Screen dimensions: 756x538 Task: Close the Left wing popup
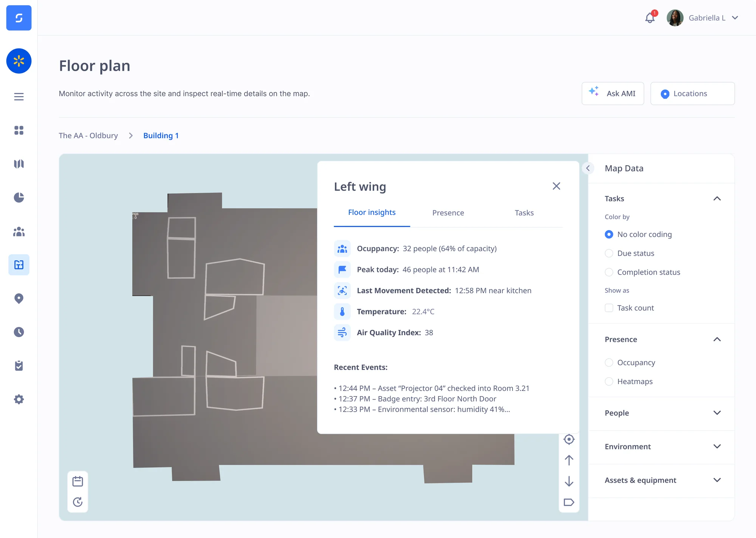(x=556, y=186)
